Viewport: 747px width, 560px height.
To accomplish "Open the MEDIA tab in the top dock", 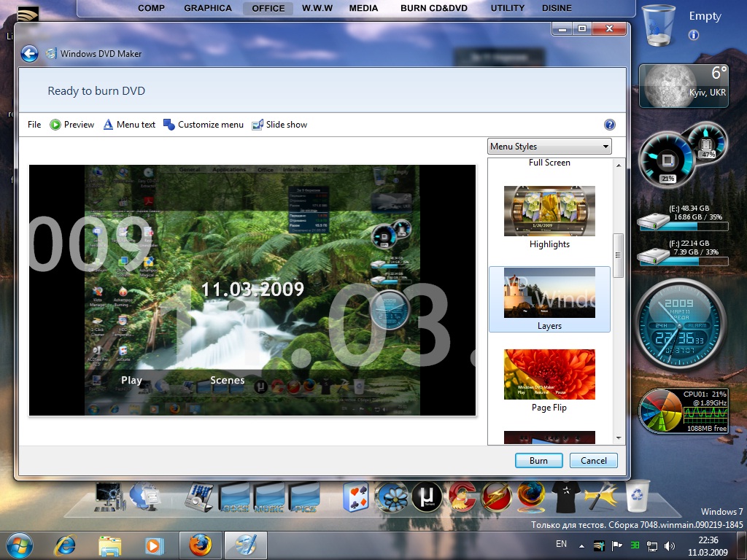I will coord(363,8).
